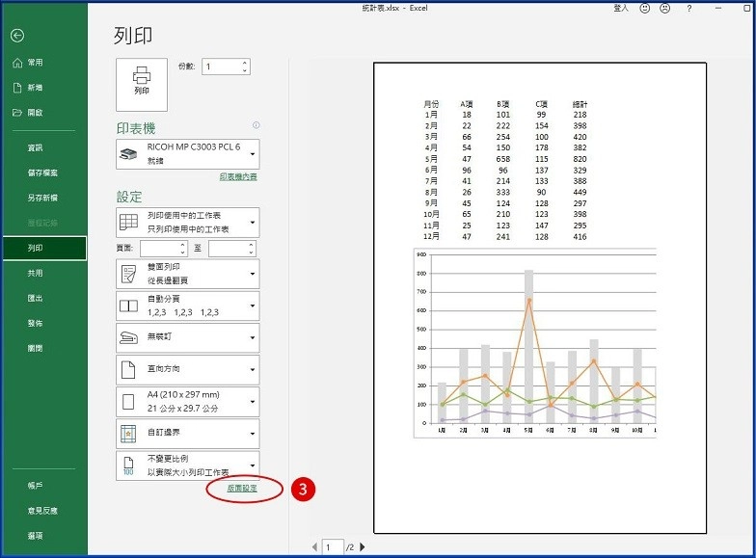756x558 pixels.
Task: Click the question mark help icon
Action: coord(689,8)
